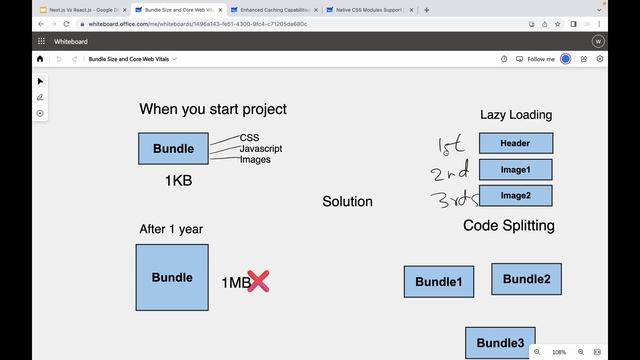This screenshot has height=360, width=640.
Task: Fit the whiteboard to screen
Action: 597,352
